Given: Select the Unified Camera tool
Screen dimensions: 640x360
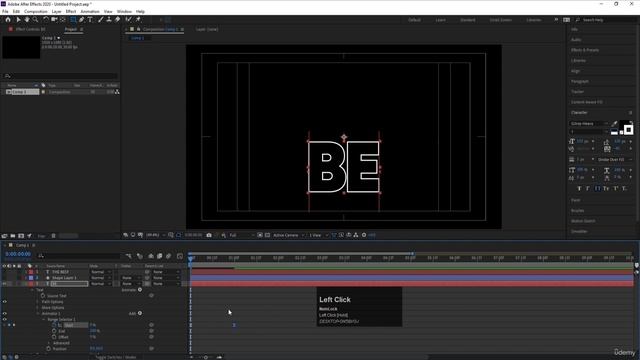Looking at the screenshot, I should 54,20.
